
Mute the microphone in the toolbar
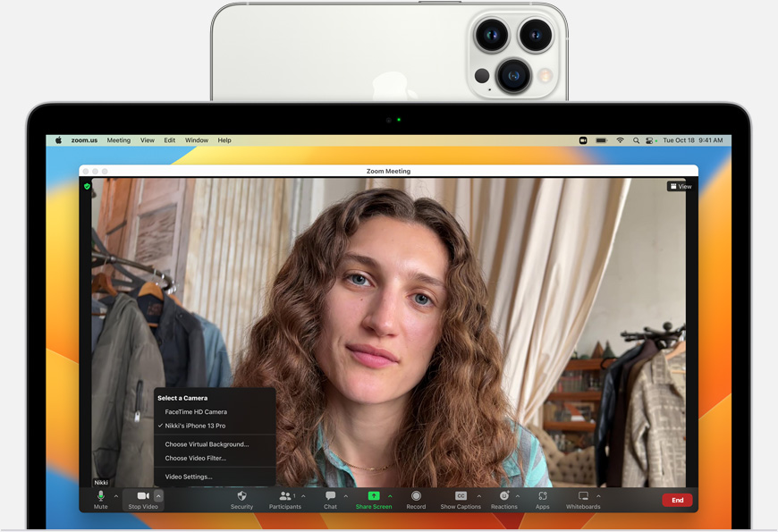coord(101,496)
